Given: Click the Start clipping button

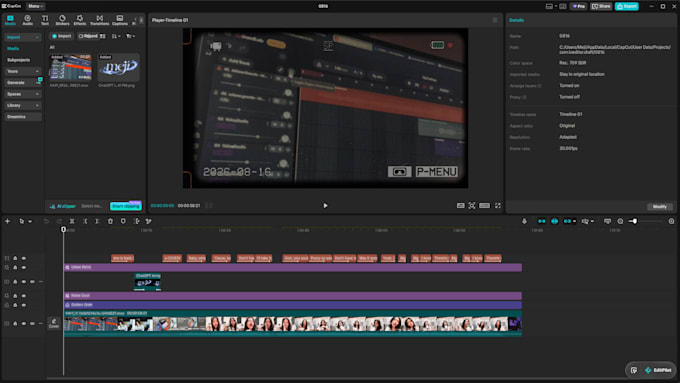Looking at the screenshot, I should coord(125,206).
